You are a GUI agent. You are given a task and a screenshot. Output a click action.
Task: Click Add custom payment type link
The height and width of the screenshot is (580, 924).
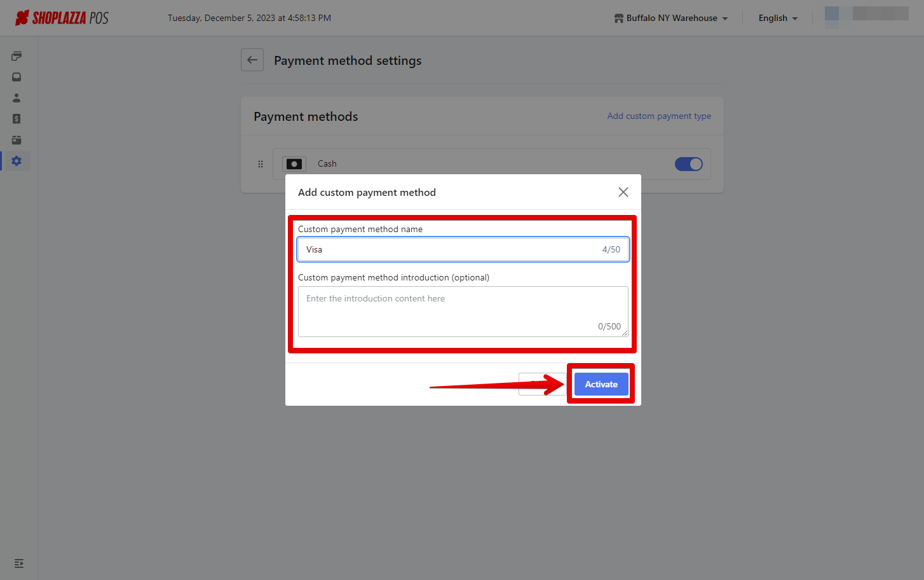[x=659, y=116]
